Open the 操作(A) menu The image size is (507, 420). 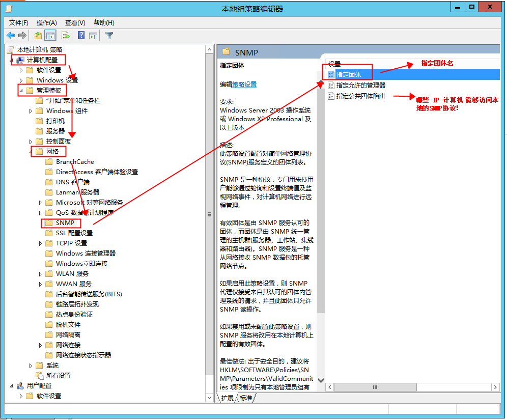(x=47, y=22)
